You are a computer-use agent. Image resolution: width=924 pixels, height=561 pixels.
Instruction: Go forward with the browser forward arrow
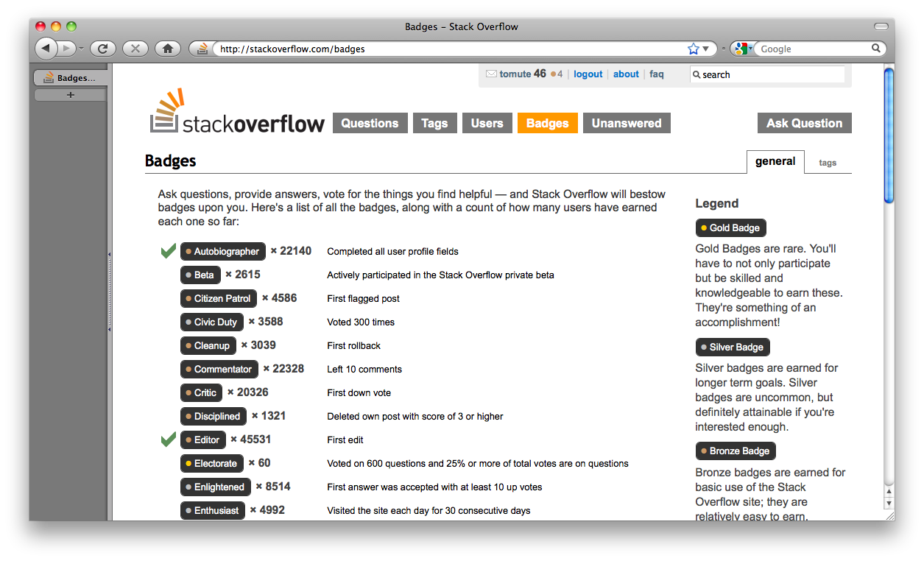(66, 49)
